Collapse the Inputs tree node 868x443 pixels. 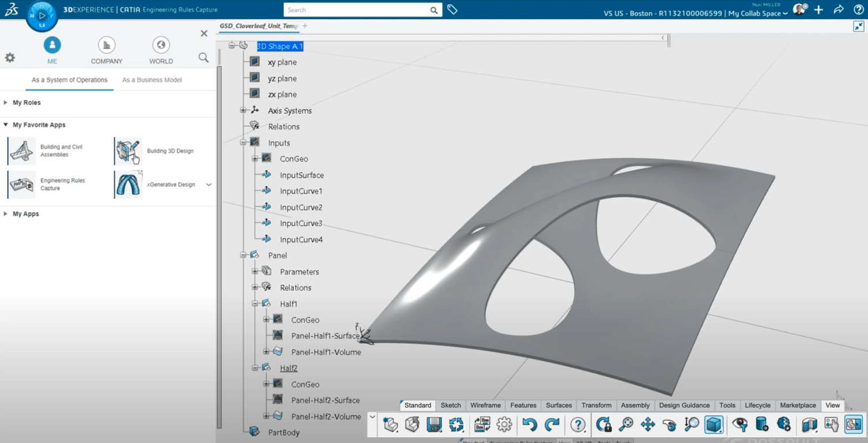243,142
